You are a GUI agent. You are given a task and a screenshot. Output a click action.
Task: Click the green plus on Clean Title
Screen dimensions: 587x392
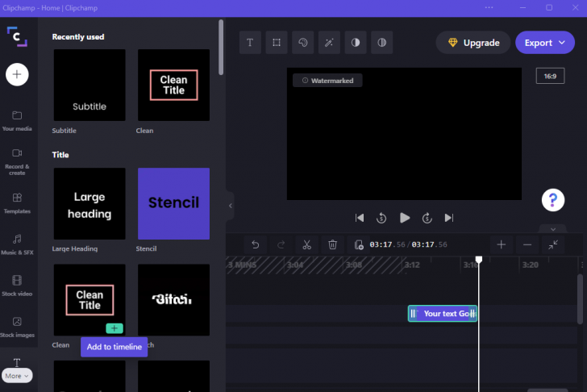(114, 328)
